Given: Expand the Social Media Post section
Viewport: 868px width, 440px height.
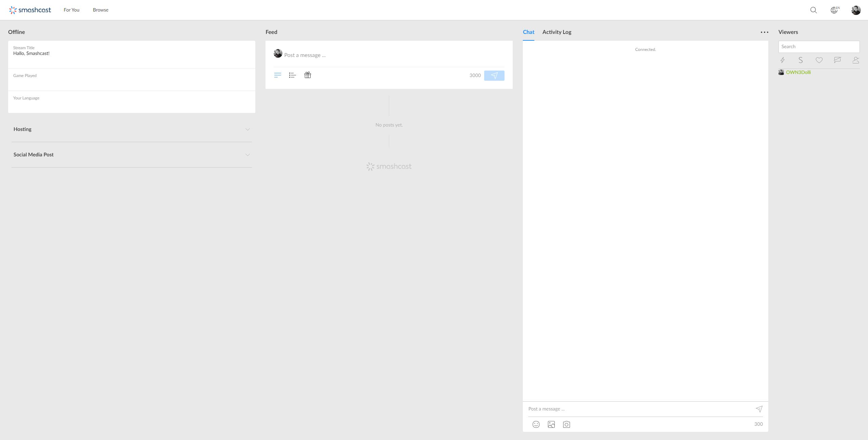Looking at the screenshot, I should pyautogui.click(x=132, y=155).
